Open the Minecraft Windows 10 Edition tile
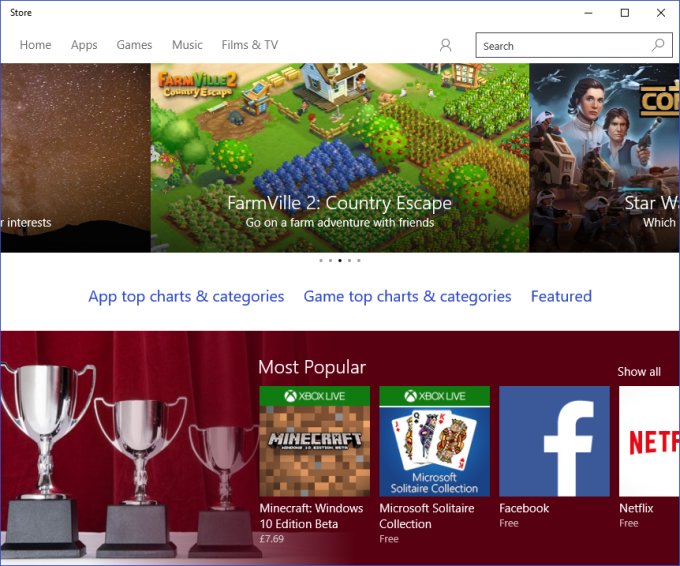Image resolution: width=680 pixels, height=566 pixels. 315,441
